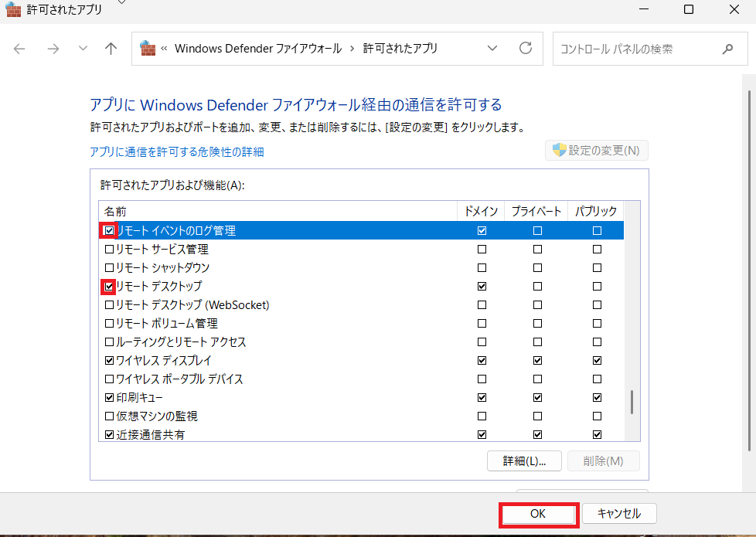
Task: Select the 仮想マシンの監視 row text
Action: tap(157, 416)
